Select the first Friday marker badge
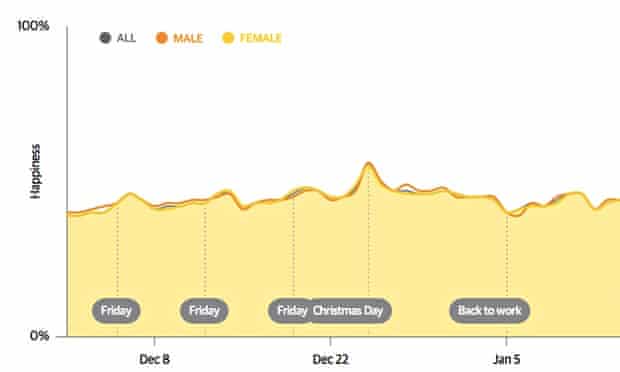Viewport: 620px width, 372px height. tap(116, 311)
